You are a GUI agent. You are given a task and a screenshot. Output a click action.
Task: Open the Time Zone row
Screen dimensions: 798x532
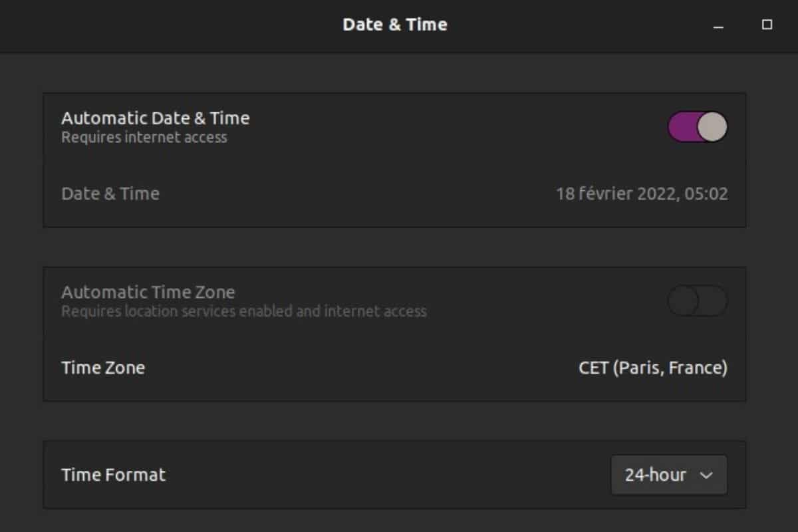coord(394,368)
